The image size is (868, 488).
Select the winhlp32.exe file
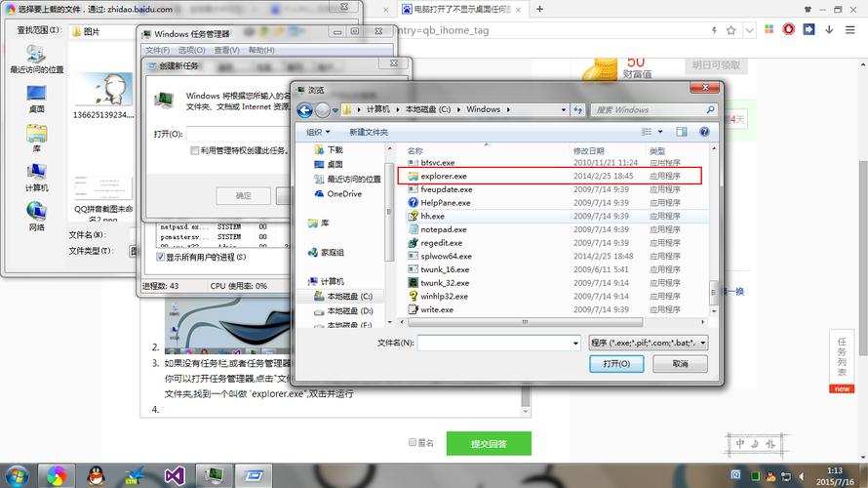click(444, 297)
